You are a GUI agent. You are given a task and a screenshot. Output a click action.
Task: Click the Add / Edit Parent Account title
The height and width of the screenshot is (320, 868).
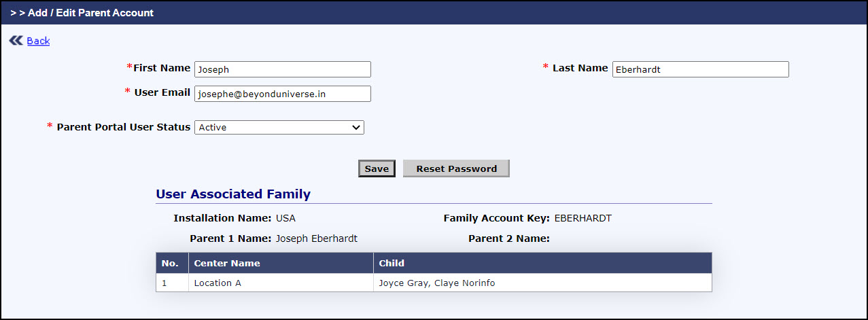coord(90,13)
